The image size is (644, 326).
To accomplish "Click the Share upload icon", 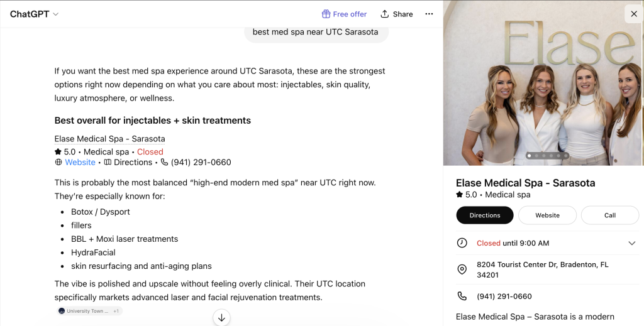I will tap(384, 14).
